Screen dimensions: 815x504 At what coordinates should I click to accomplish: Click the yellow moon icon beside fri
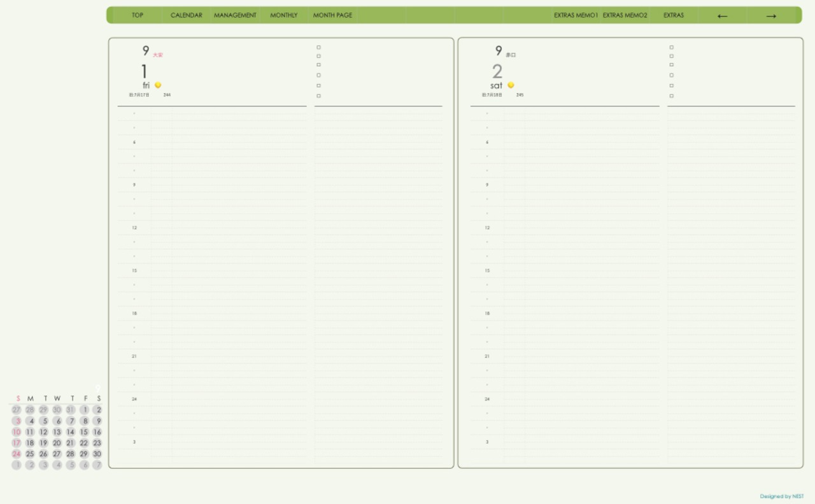158,85
